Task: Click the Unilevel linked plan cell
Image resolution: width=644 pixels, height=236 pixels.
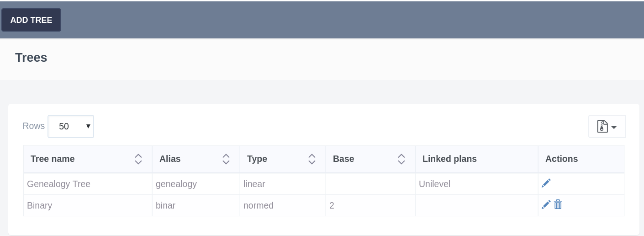Action: pyautogui.click(x=434, y=184)
